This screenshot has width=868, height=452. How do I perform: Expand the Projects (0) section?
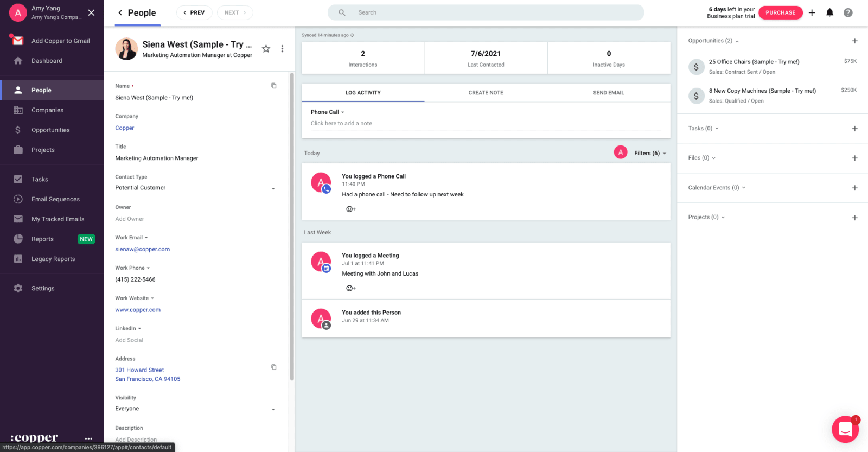point(706,217)
